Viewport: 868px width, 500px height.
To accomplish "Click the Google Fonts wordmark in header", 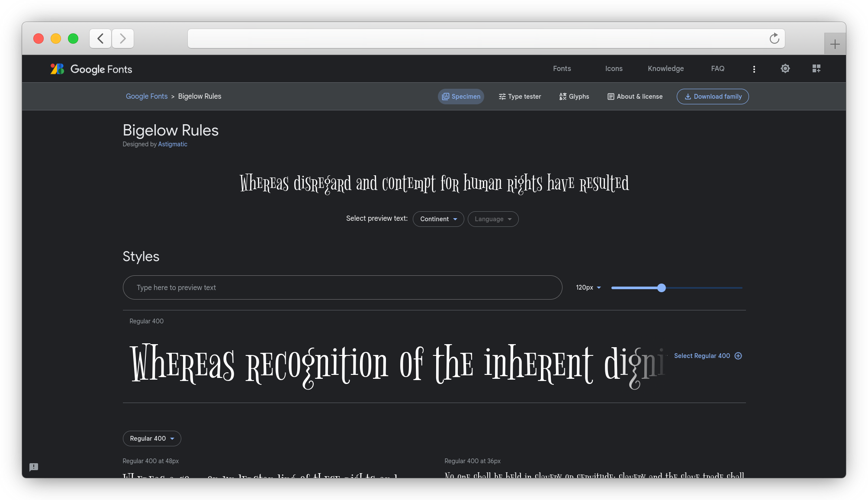I will [x=101, y=69].
